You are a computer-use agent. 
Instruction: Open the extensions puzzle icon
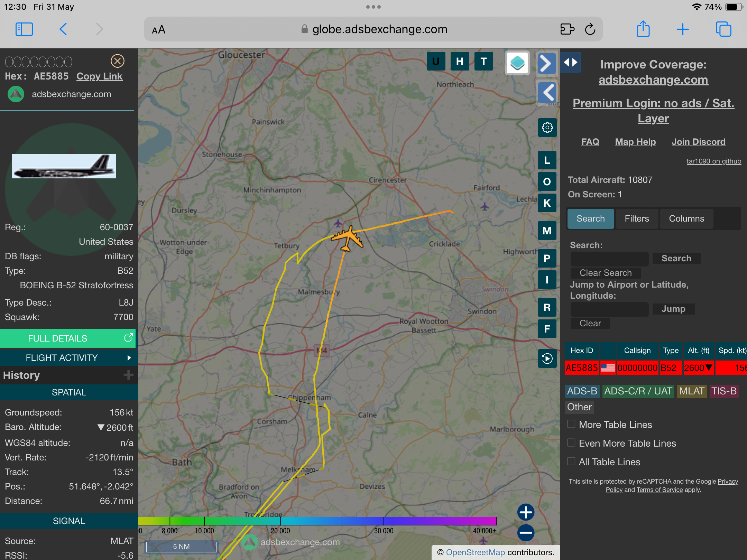(567, 29)
